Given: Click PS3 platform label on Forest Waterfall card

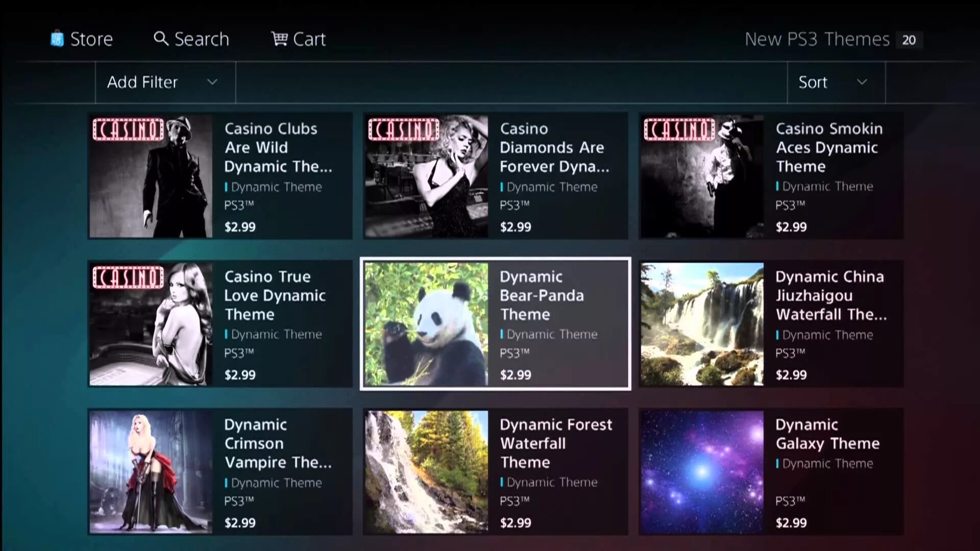Looking at the screenshot, I should tap(514, 501).
